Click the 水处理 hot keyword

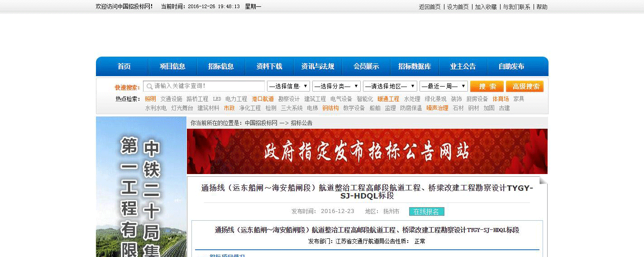(x=412, y=99)
